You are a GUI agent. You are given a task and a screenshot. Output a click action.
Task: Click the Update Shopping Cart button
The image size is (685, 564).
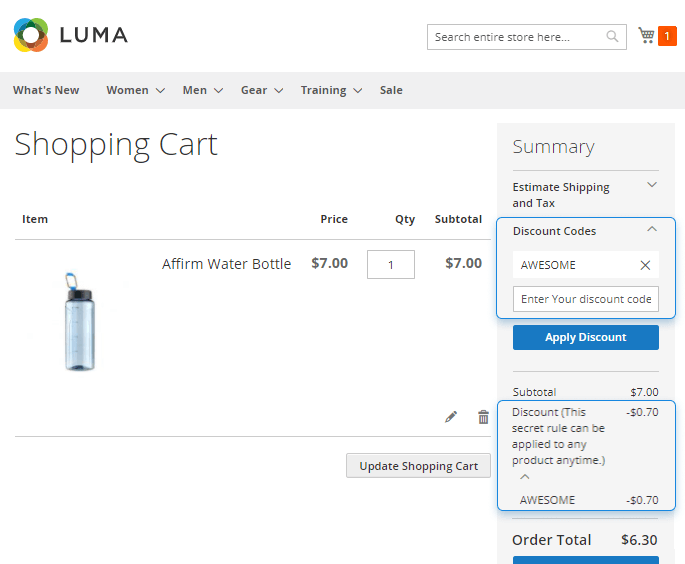[x=418, y=466]
